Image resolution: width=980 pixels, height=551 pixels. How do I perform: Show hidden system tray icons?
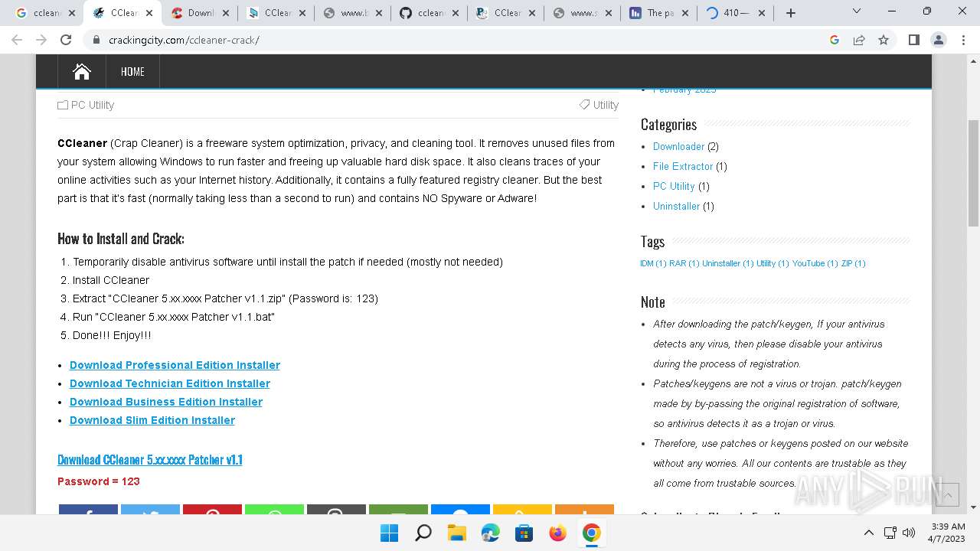pos(868,533)
